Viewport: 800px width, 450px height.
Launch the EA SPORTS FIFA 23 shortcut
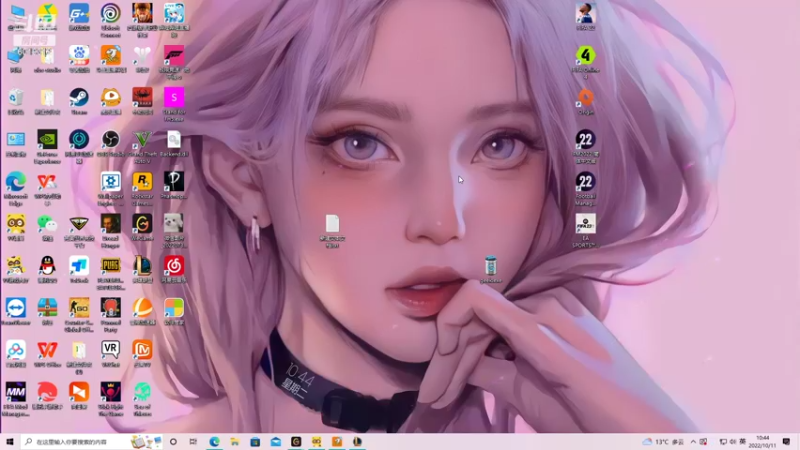coord(586,231)
